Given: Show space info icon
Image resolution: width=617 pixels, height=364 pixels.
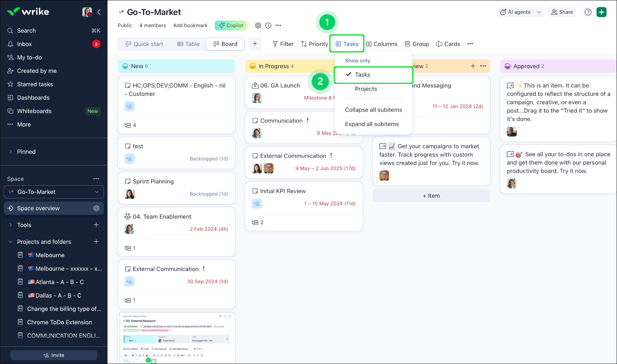Looking at the screenshot, I should [268, 25].
